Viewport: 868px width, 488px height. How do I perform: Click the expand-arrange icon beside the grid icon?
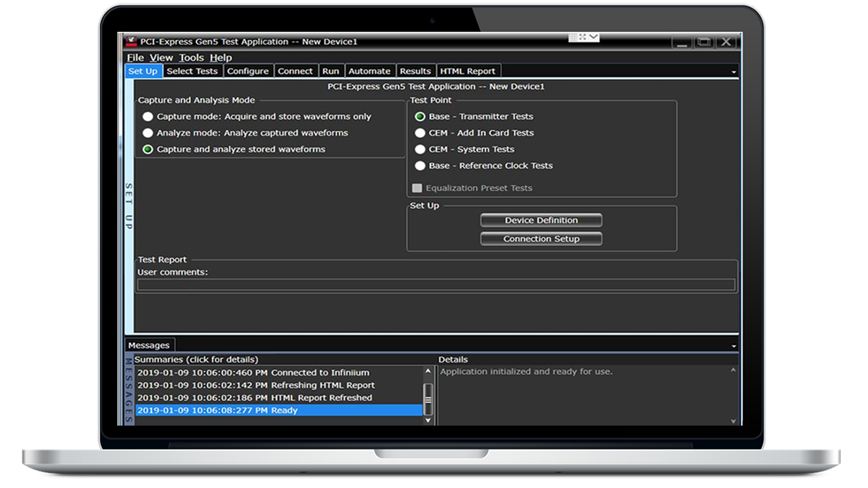[583, 36]
